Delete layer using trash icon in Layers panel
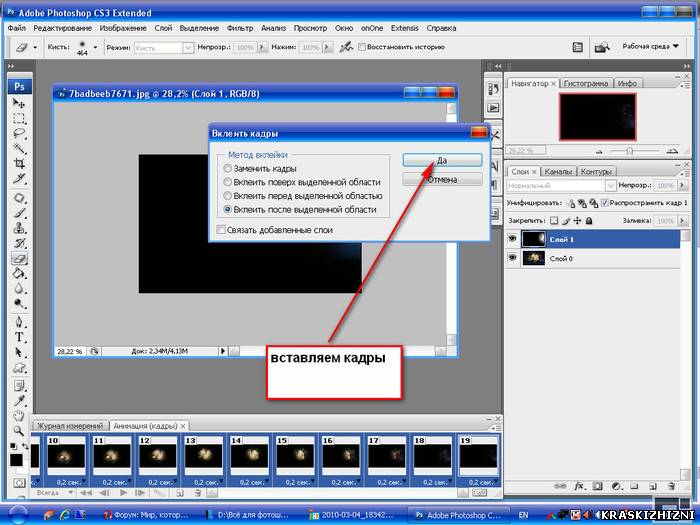The height and width of the screenshot is (525, 700). coord(671,486)
